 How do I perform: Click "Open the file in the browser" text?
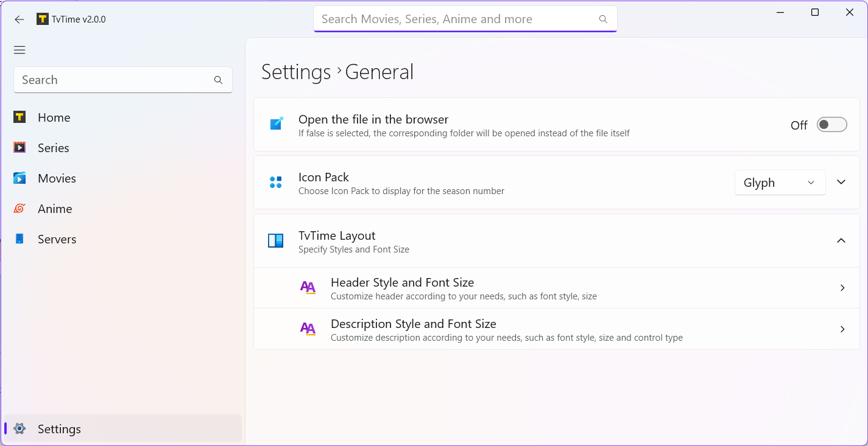[x=373, y=119]
